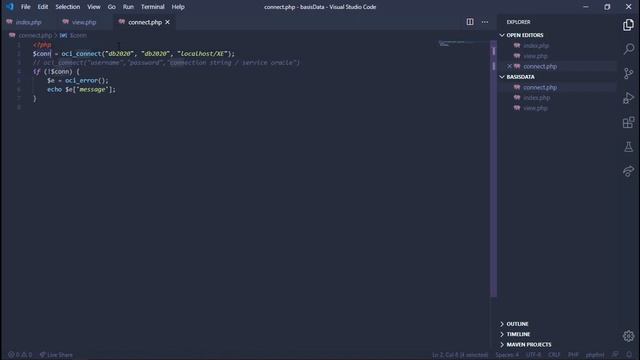
Task: Select connect.php under Open Editors
Action: [x=540, y=66]
